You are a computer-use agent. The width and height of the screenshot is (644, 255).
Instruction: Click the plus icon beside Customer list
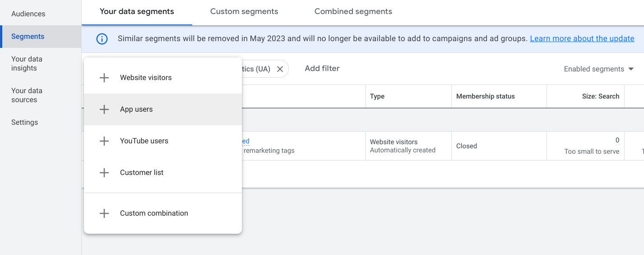click(x=104, y=173)
